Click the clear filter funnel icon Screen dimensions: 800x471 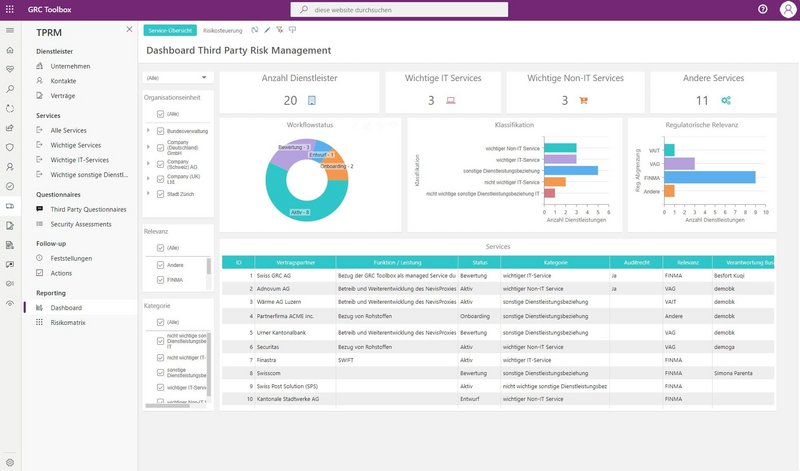click(x=279, y=30)
